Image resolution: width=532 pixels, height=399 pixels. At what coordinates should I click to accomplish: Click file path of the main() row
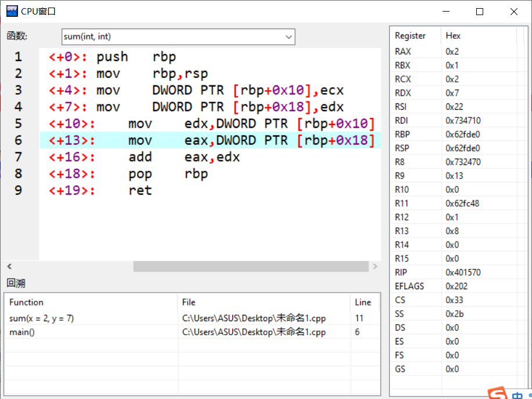click(x=254, y=332)
